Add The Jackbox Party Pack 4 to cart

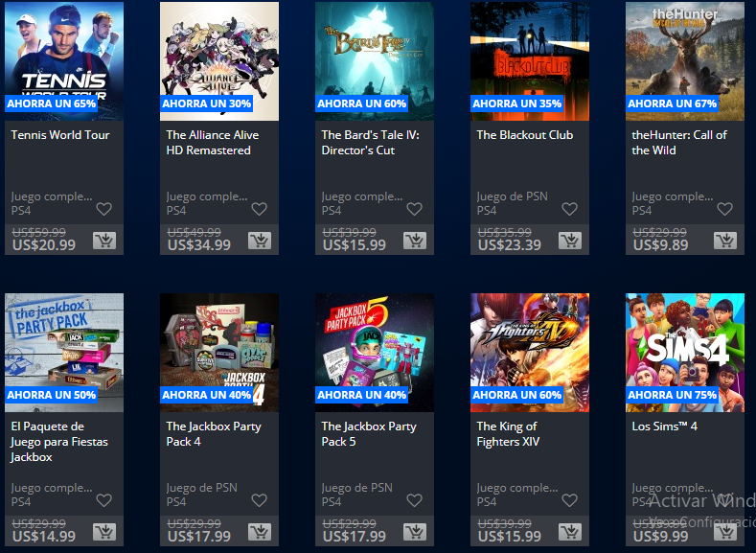click(x=260, y=532)
